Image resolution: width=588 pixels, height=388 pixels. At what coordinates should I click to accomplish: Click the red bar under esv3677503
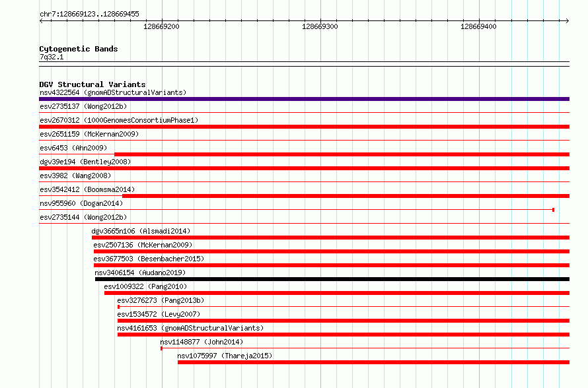tap(332, 265)
